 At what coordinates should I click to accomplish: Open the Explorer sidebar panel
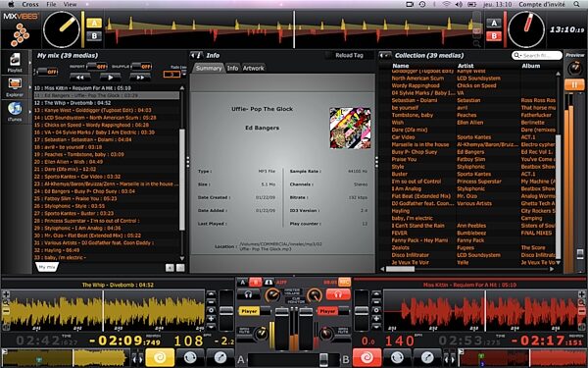point(15,87)
